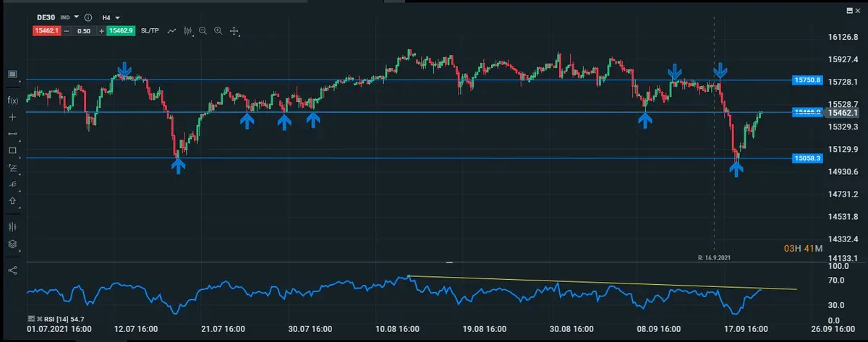Zoom in on the chart

coord(218,31)
